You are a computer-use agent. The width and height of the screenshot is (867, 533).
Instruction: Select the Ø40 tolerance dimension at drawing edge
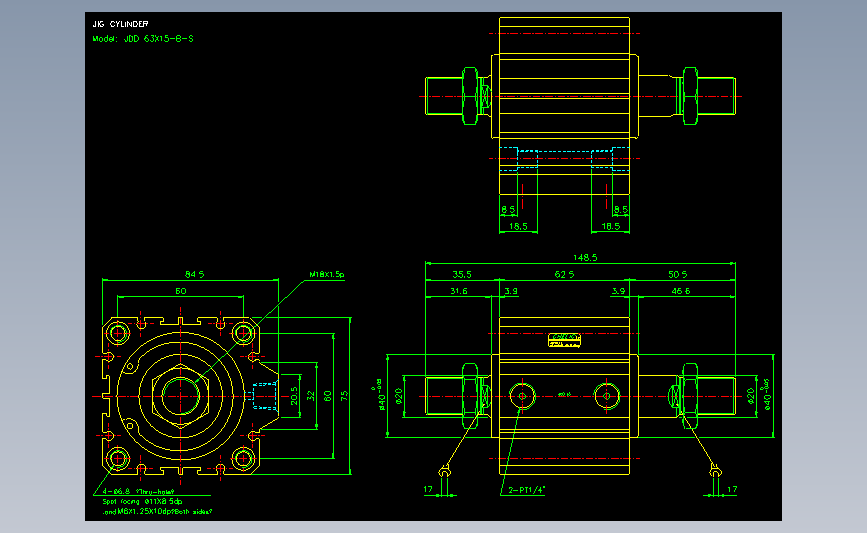pos(766,394)
